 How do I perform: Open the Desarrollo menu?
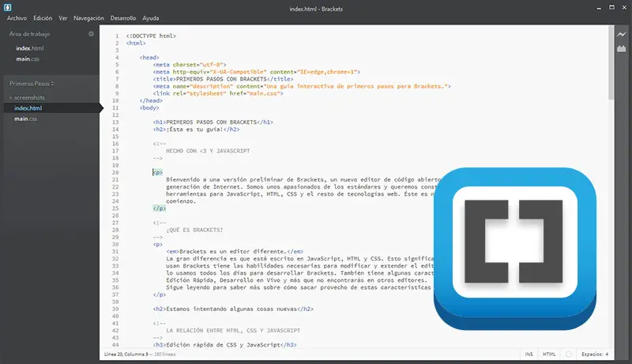(x=123, y=18)
